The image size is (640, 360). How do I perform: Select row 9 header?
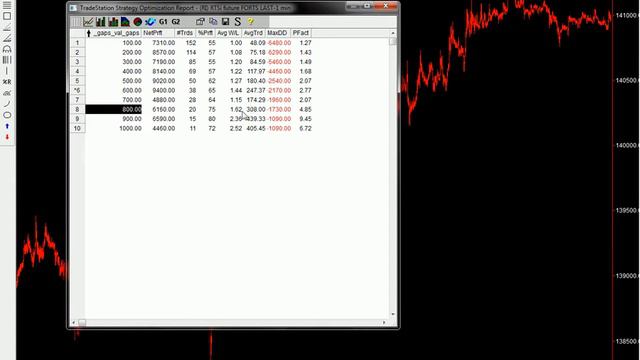(77, 119)
